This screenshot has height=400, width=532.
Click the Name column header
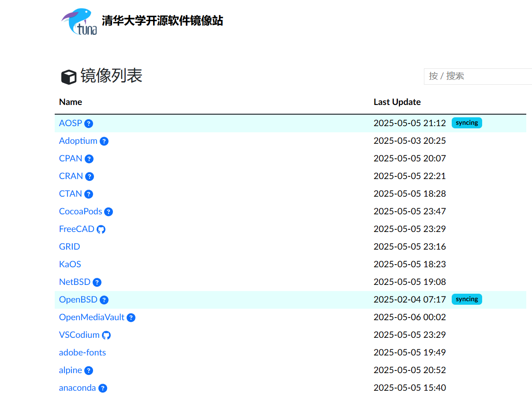(x=71, y=102)
